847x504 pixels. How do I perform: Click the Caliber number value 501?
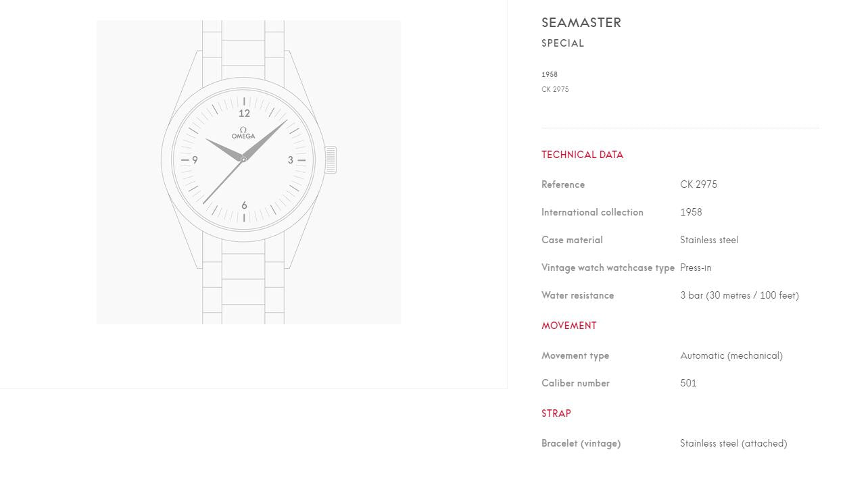pos(688,383)
